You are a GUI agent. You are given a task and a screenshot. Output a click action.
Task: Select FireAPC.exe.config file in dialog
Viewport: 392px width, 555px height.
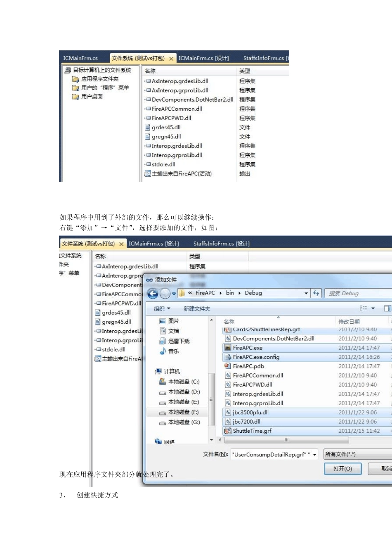307,357
